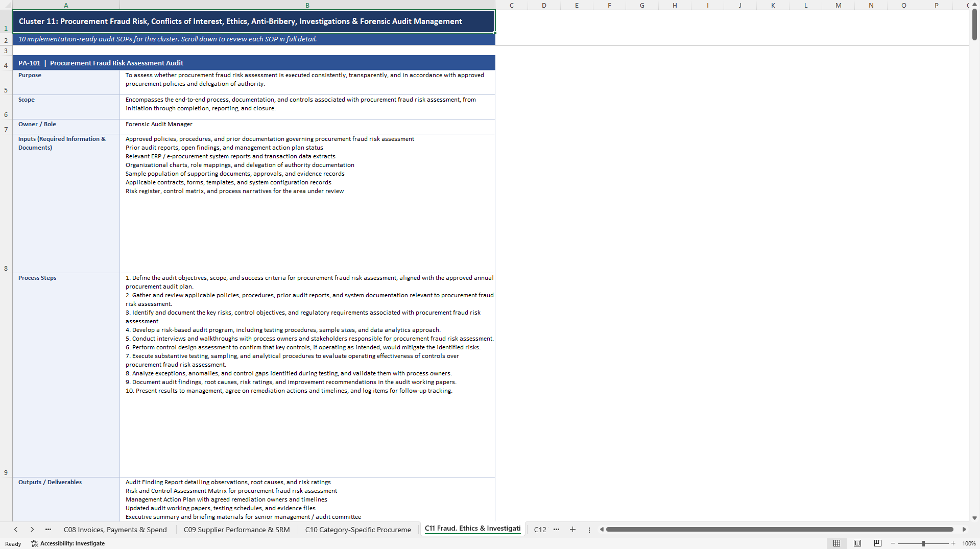Select row 9 header
Image resolution: width=980 pixels, height=549 pixels.
pyautogui.click(x=6, y=375)
